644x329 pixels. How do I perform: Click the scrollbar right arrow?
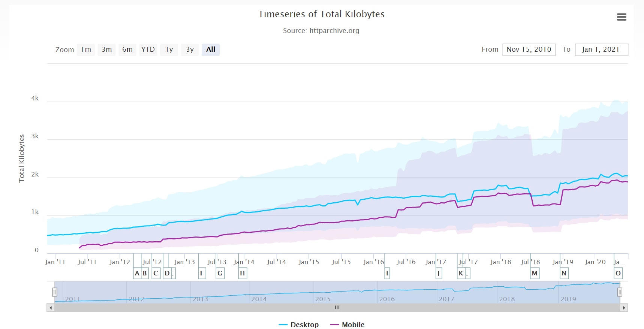[x=624, y=308]
